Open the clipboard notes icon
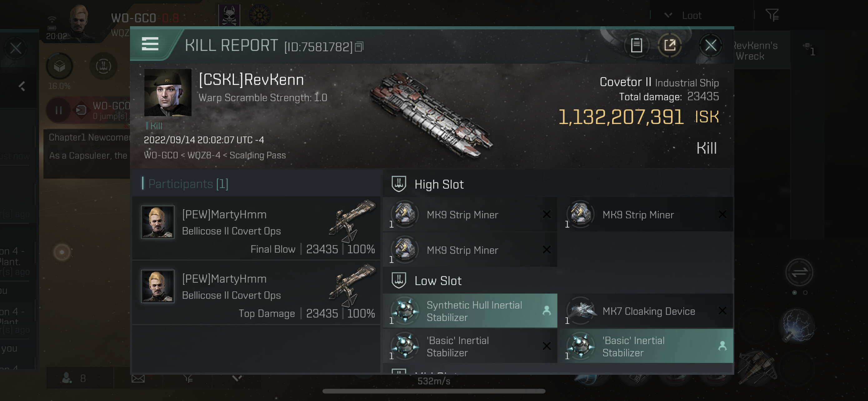The width and height of the screenshot is (868, 401). point(636,45)
